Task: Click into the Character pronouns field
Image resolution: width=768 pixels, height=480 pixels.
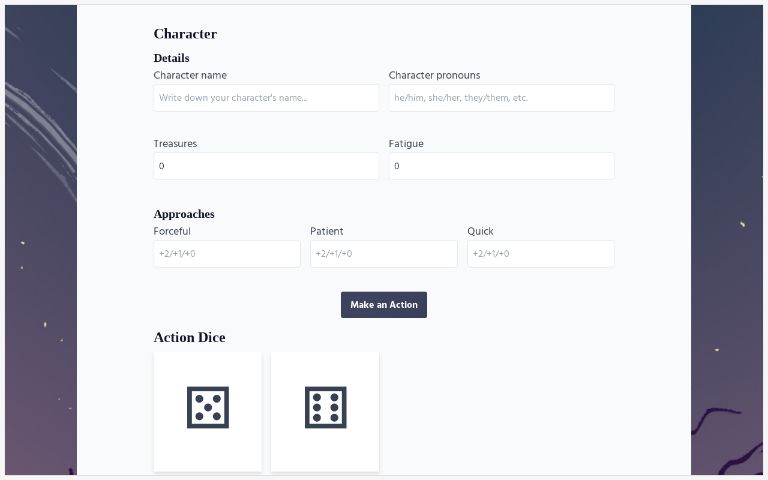Action: point(501,98)
